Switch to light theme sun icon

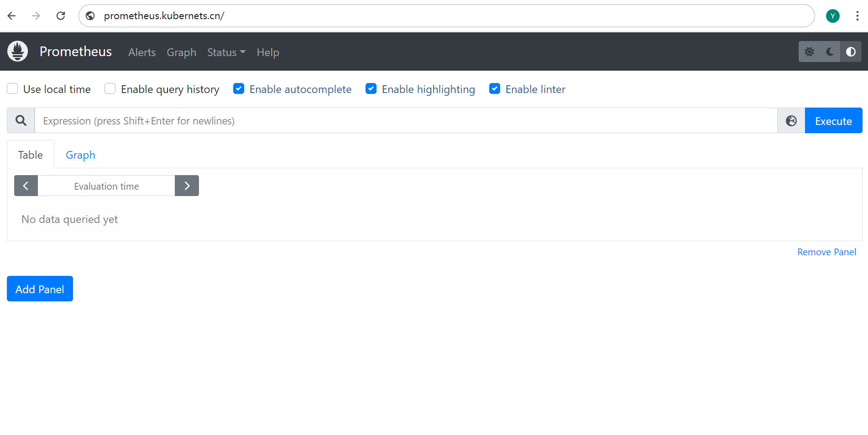point(809,52)
